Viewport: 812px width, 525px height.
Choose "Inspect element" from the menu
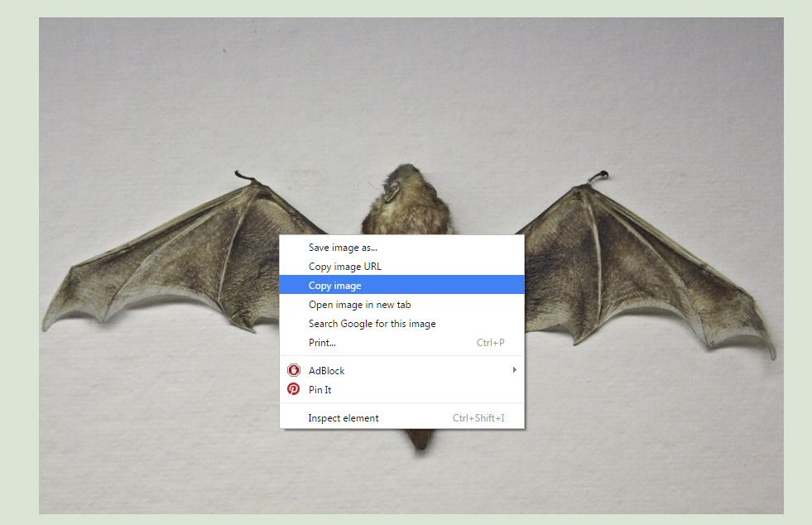coord(401,417)
